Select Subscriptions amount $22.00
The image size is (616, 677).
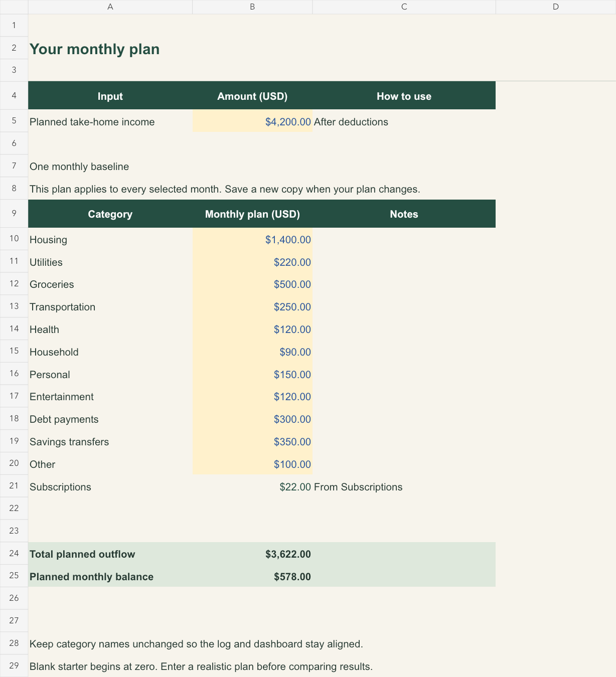tap(252, 486)
